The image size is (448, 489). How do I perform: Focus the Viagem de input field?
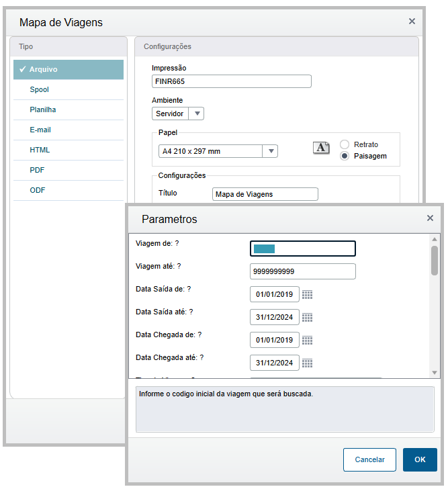[x=303, y=249]
